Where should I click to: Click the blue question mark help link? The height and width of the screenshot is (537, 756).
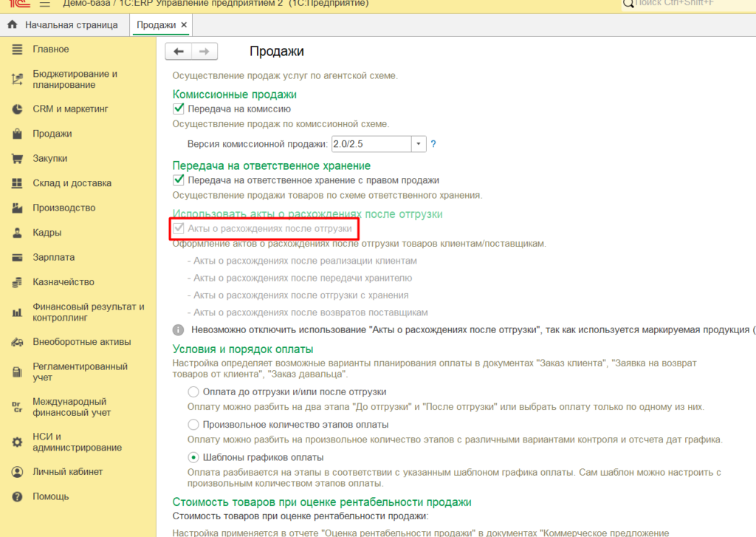(x=433, y=144)
